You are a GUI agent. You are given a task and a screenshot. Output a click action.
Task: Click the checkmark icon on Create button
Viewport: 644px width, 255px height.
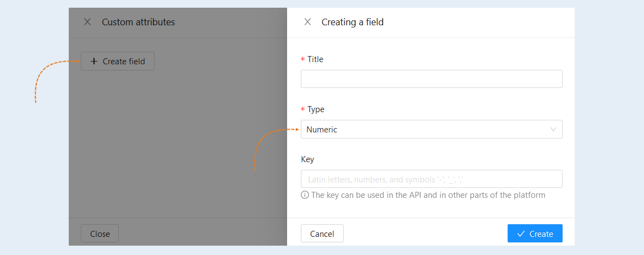pos(521,234)
